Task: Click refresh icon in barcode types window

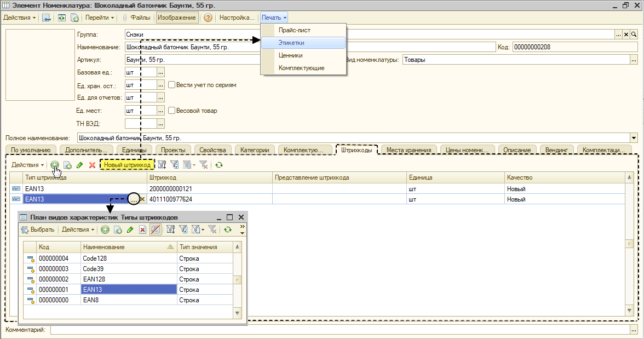Action: pyautogui.click(x=228, y=229)
